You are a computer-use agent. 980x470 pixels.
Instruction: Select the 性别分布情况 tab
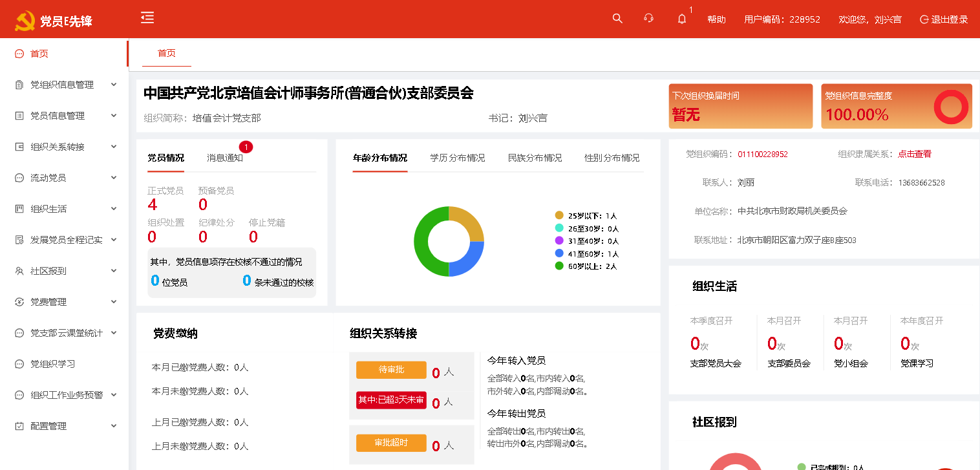click(x=612, y=158)
